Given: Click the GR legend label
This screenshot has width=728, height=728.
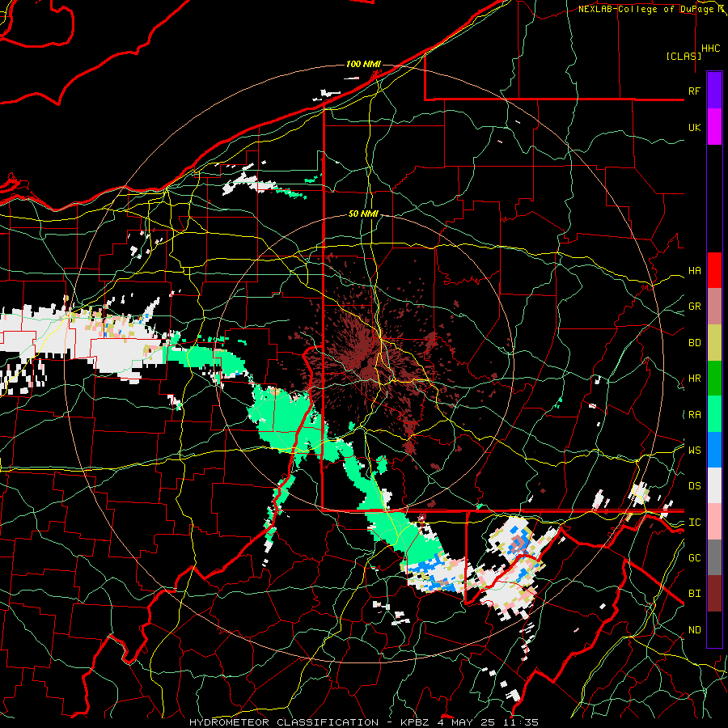Looking at the screenshot, I should [x=694, y=307].
